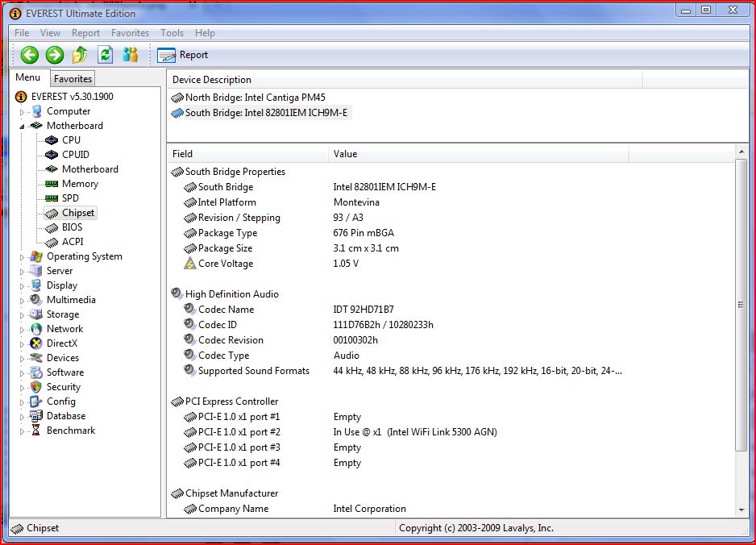Expand the Display tree node

(x=23, y=286)
